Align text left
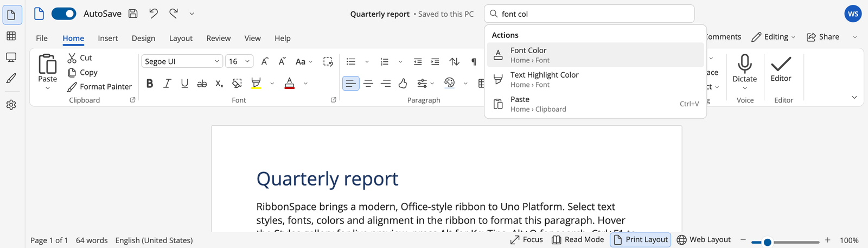 [350, 83]
